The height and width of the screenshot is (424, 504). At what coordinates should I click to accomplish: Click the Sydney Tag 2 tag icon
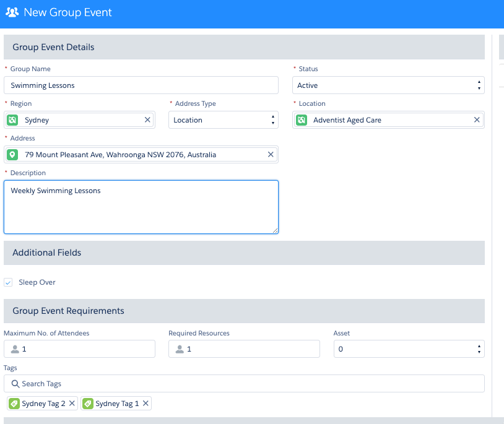(14, 404)
